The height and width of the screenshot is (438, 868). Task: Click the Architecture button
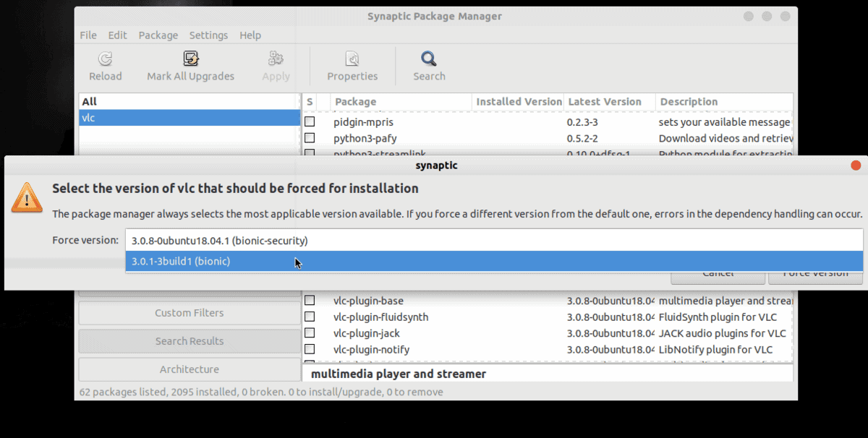(190, 369)
